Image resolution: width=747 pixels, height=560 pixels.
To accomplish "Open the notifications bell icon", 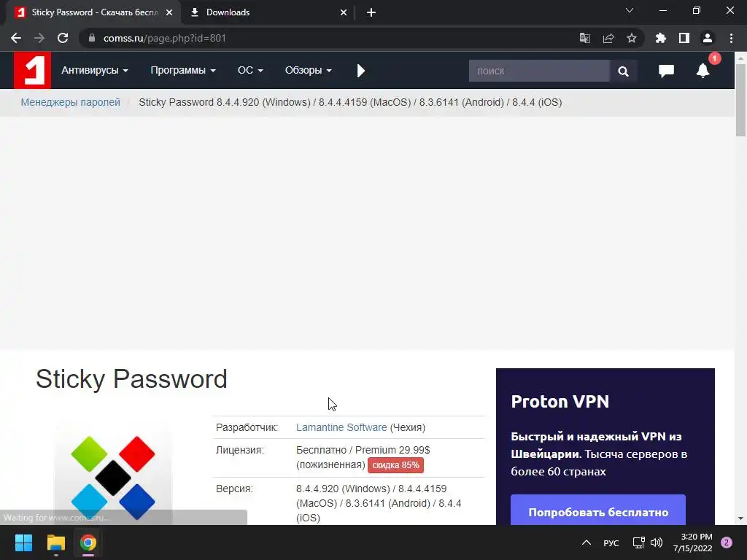I will (703, 71).
